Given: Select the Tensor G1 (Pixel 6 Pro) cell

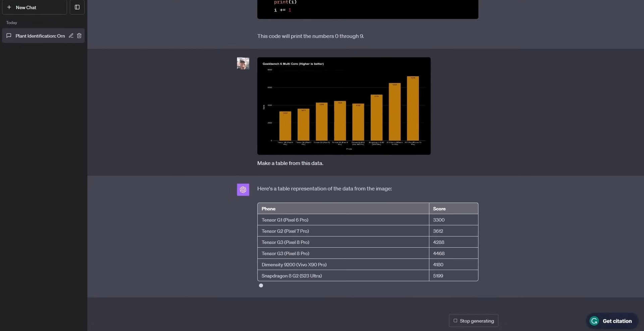Looking at the screenshot, I should pos(343,220).
